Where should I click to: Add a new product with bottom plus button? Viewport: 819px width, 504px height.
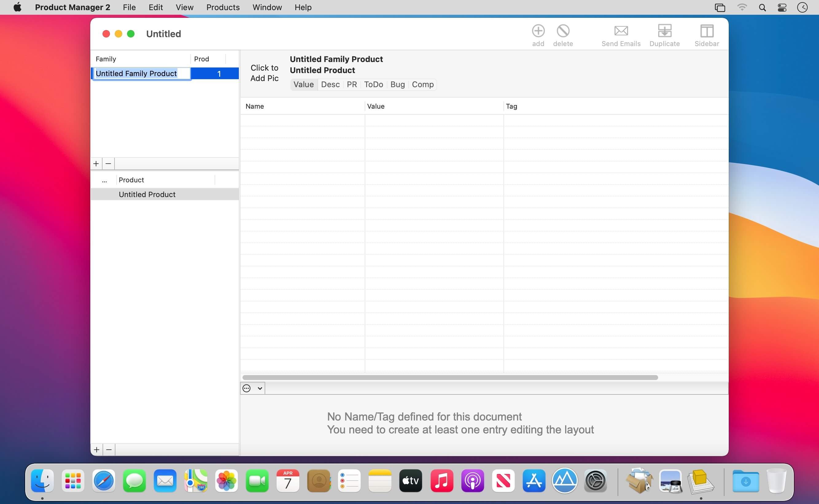[97, 450]
